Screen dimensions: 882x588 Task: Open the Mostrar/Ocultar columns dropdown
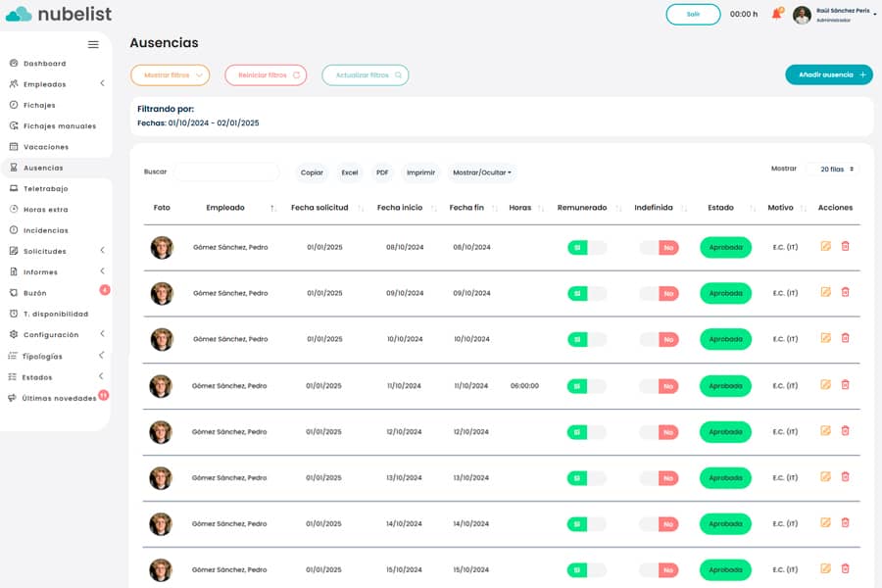pyautogui.click(x=481, y=172)
